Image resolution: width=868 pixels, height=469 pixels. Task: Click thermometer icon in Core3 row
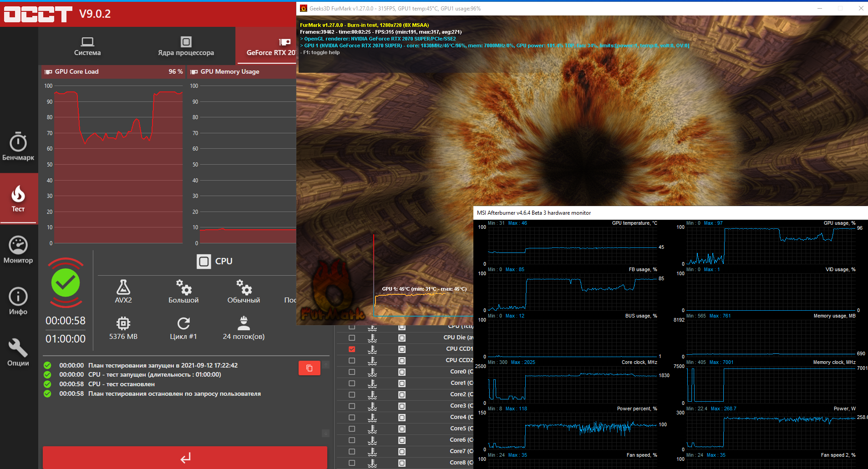point(372,406)
